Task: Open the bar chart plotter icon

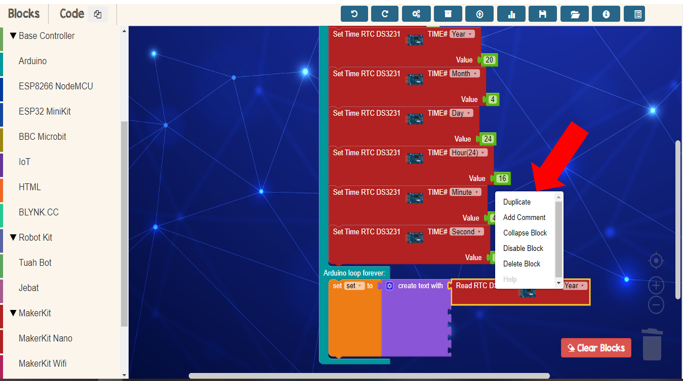Action: (511, 14)
